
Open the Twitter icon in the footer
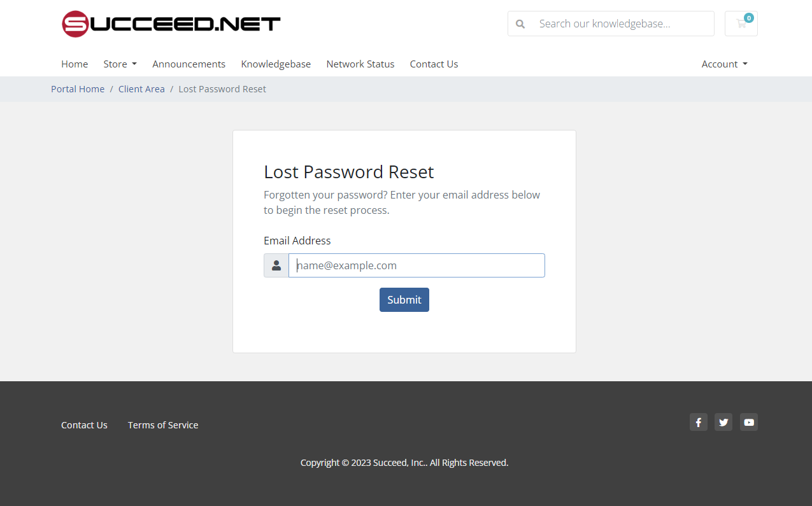click(x=723, y=422)
